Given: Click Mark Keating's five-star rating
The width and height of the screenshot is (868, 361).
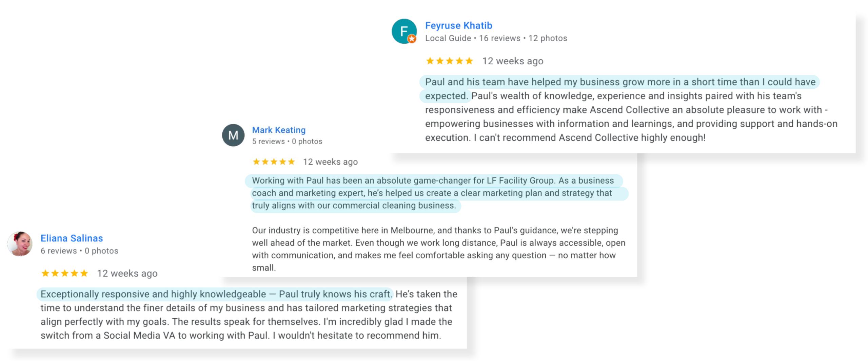Looking at the screenshot, I should tap(274, 162).
